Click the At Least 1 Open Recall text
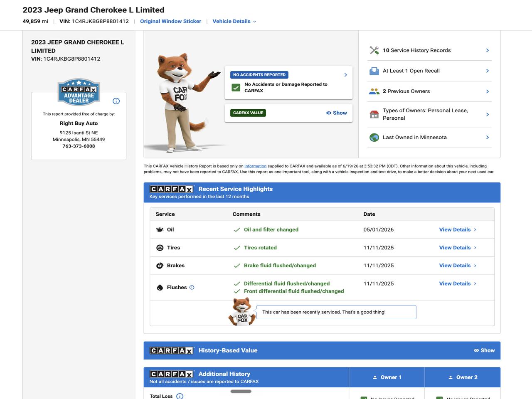532x399 pixels. (411, 71)
